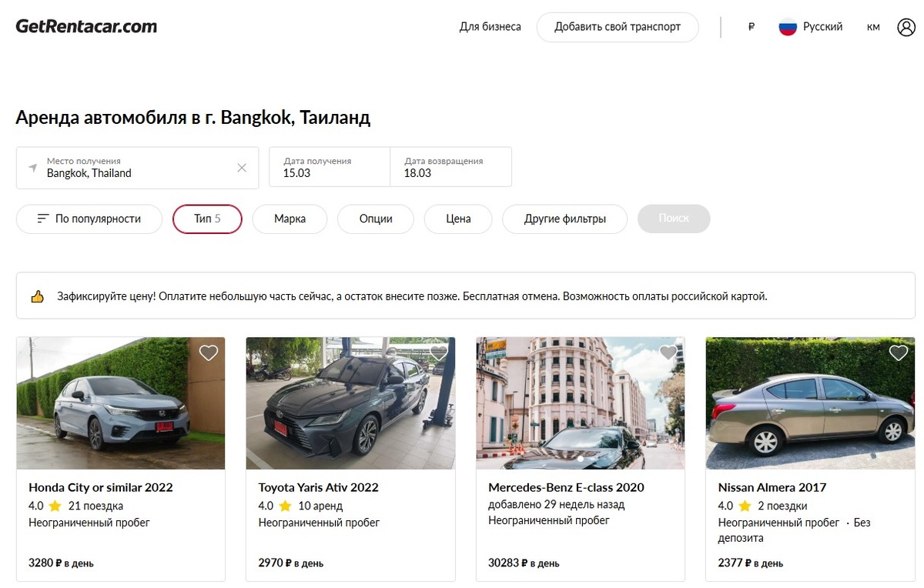Favorite the Toyota Yaris Ativ heart icon
Screen dimensions: 924x588
pyautogui.click(x=439, y=352)
